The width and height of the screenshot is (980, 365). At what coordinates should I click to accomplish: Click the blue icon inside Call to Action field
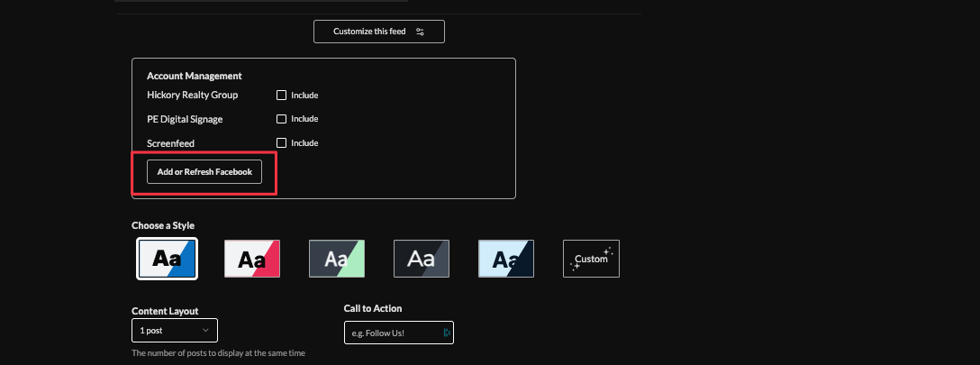pyautogui.click(x=446, y=333)
